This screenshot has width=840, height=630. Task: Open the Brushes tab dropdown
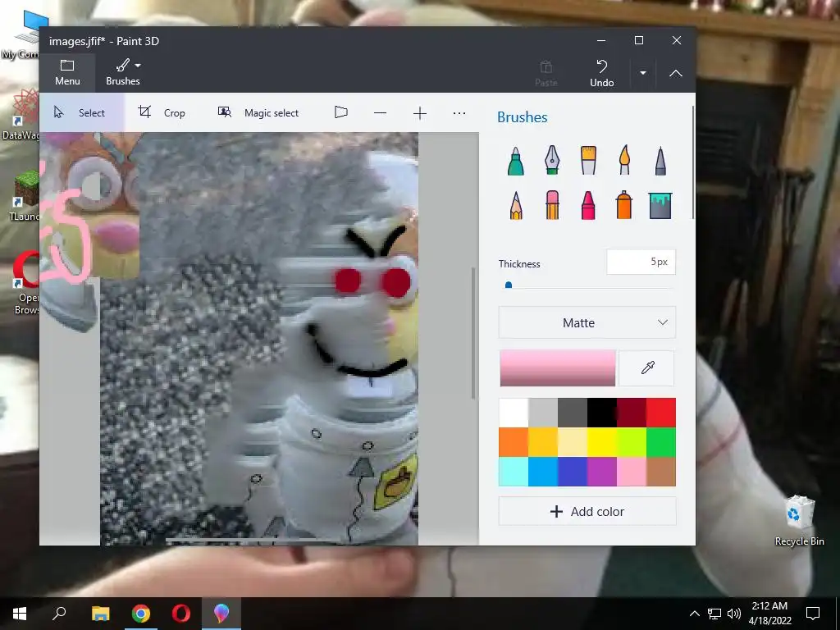[x=123, y=72]
